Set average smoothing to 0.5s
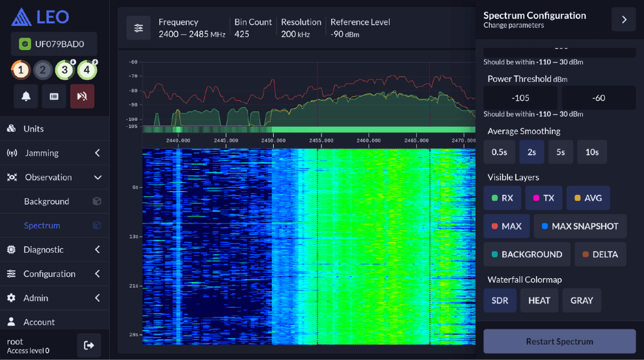Viewport: 644px width, 360px height. [500, 152]
